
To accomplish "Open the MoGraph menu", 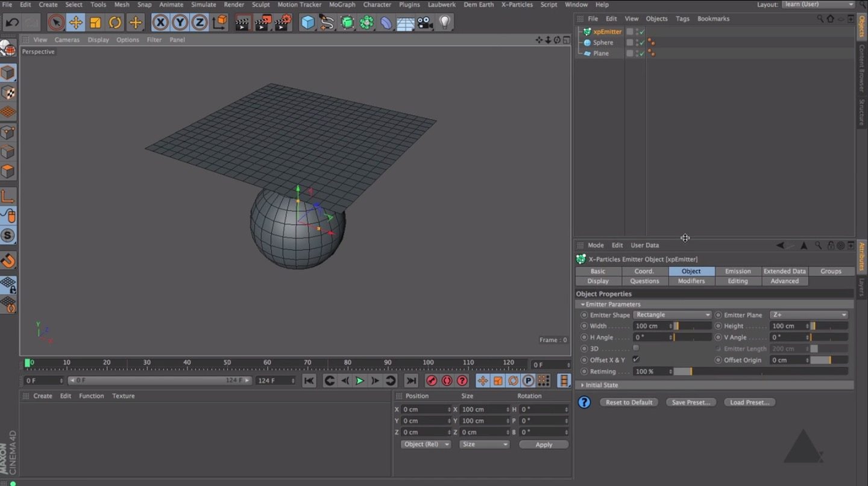I will pyautogui.click(x=342, y=4).
